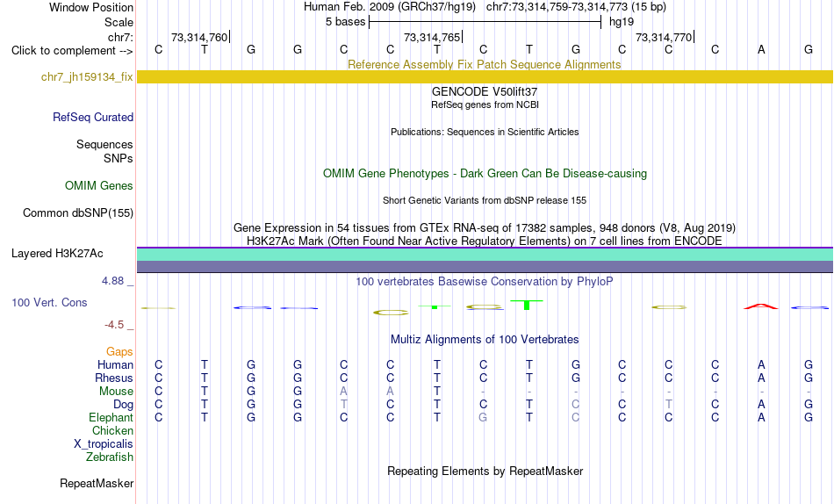Click the 5 bases scale bar
The image size is (834, 504).
[x=485, y=22]
